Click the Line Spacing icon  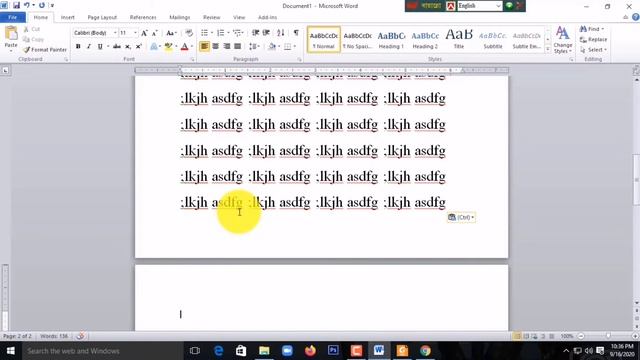pyautogui.click(x=253, y=47)
